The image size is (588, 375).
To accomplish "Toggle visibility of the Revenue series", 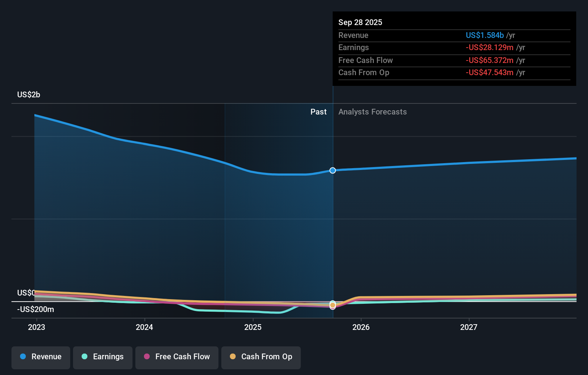I will [40, 357].
